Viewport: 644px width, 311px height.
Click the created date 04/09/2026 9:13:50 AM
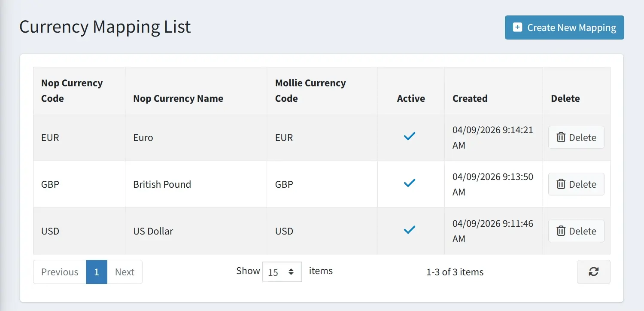tap(493, 184)
